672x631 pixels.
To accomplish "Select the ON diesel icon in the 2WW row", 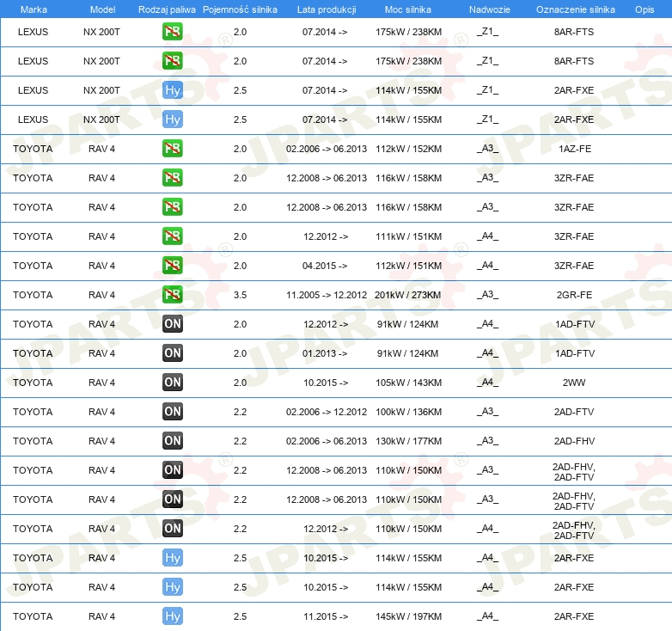I will click(173, 383).
